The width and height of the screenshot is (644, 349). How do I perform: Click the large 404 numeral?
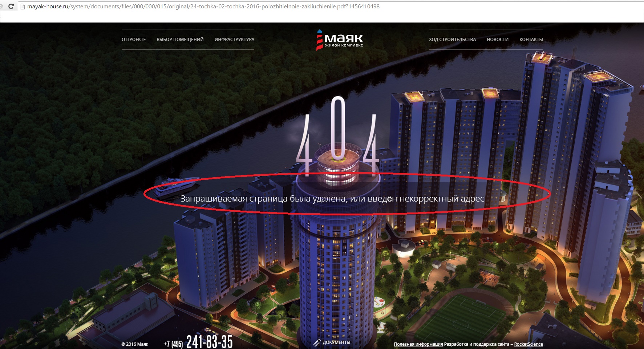click(338, 136)
